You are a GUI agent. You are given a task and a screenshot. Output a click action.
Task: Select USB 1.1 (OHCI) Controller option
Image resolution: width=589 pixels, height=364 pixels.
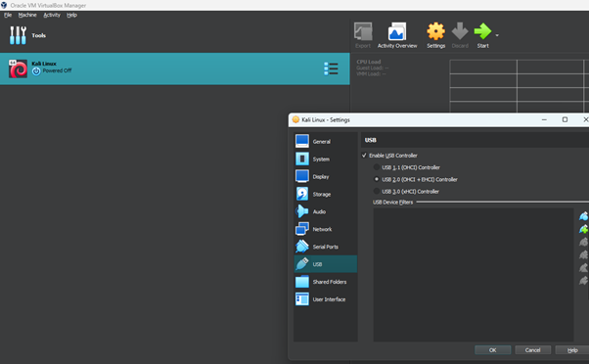(377, 167)
